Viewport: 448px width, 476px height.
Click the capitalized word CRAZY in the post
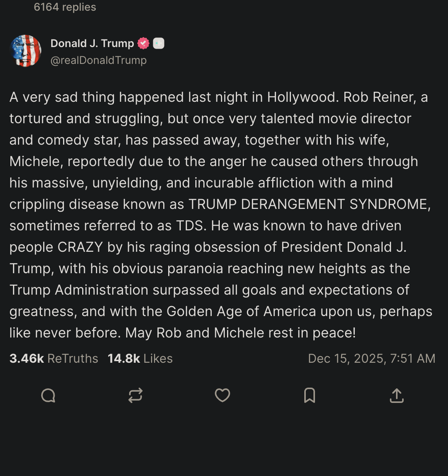pyautogui.click(x=80, y=247)
